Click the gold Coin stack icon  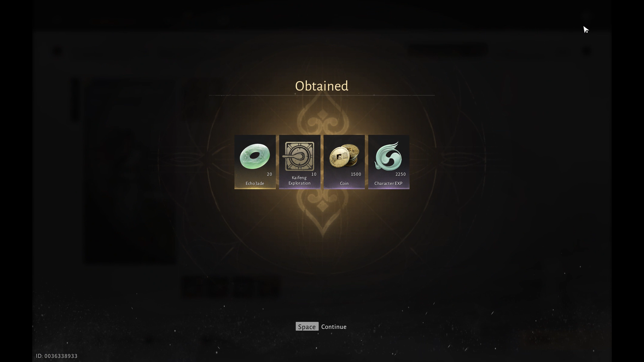click(x=344, y=156)
